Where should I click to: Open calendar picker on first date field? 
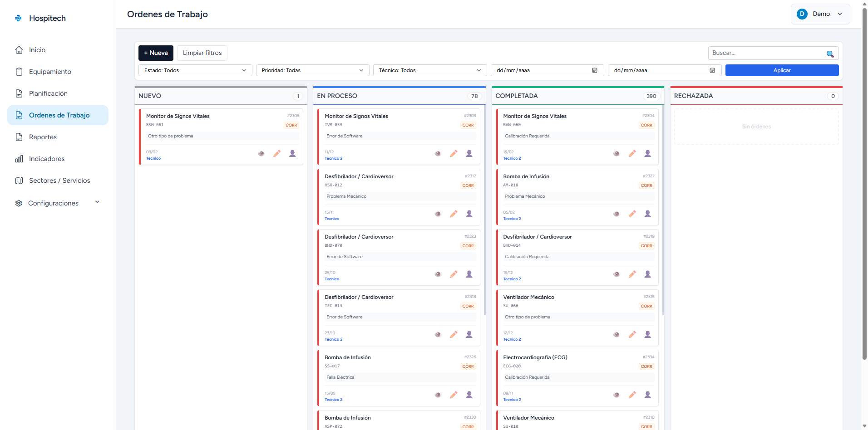(595, 70)
